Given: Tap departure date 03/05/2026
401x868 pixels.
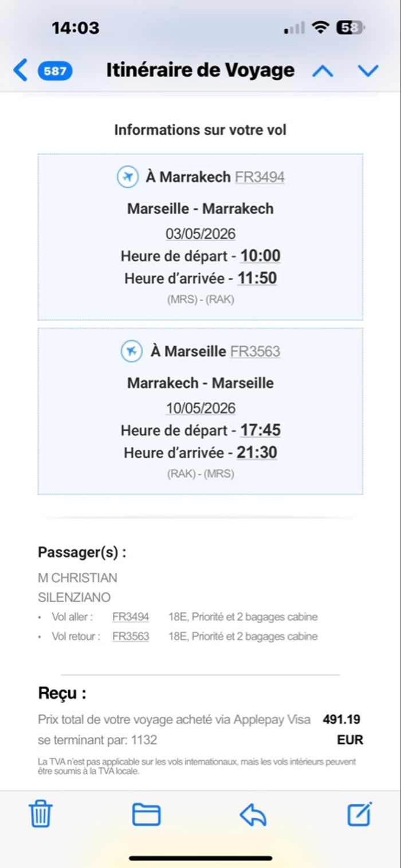Looking at the screenshot, I should click(200, 234).
